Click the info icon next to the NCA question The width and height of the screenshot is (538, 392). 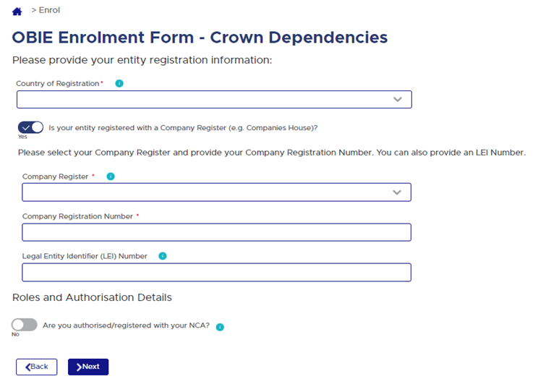point(220,327)
